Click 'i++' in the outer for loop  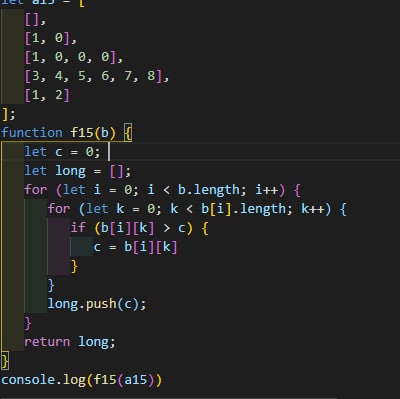pos(267,190)
